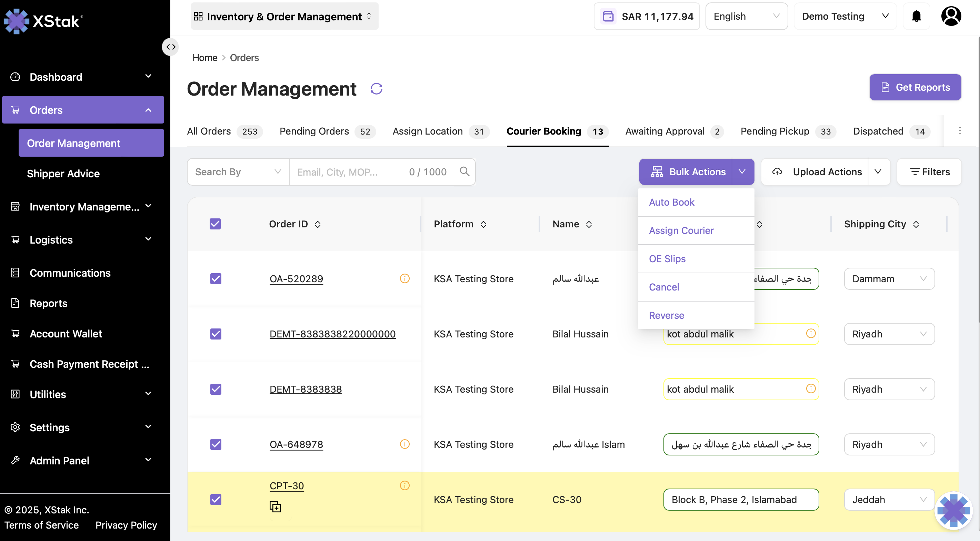Click the refresh icon beside Order Management
The height and width of the screenshot is (541, 980).
point(376,89)
